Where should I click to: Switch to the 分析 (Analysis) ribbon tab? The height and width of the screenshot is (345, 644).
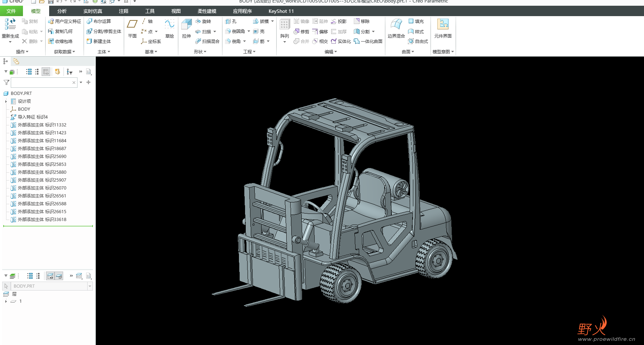coord(62,11)
